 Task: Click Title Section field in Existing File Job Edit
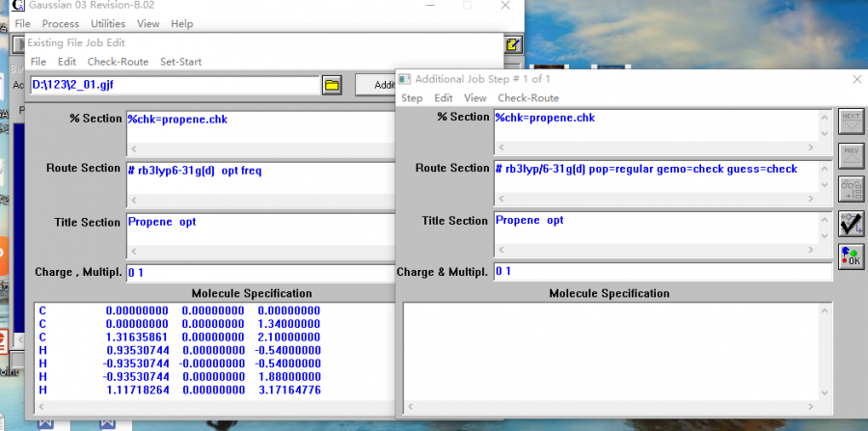pos(261,229)
